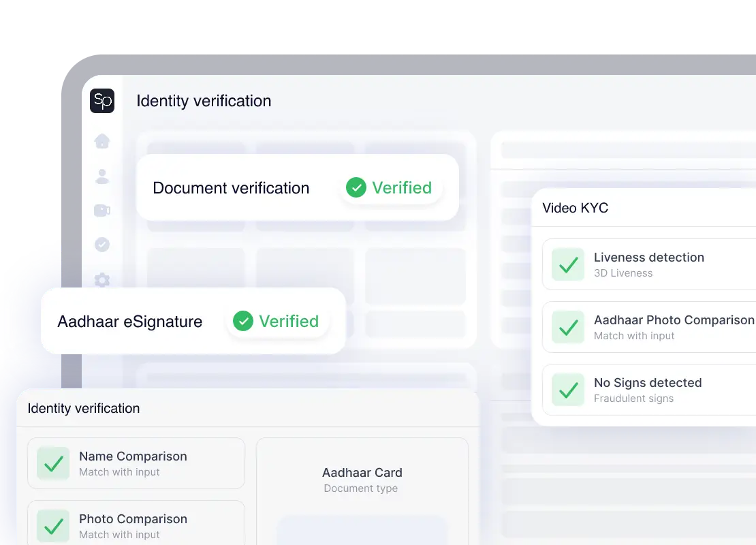Screen dimensions: 756x545
Task: Click the Liveness detection checkmark tile
Action: click(x=568, y=264)
